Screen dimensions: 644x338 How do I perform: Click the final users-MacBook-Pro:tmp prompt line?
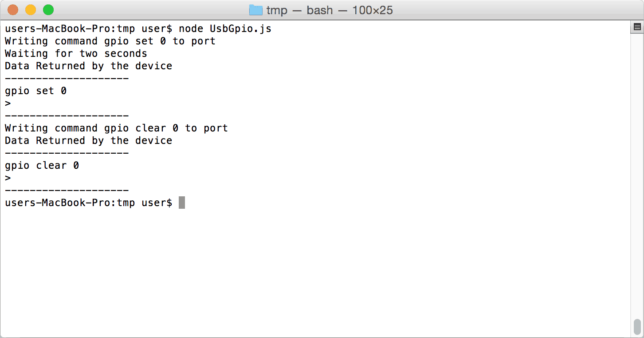click(x=88, y=203)
